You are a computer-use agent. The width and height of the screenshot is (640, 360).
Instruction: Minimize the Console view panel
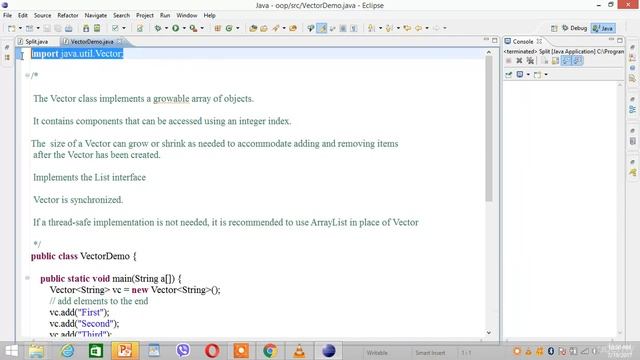point(611,40)
